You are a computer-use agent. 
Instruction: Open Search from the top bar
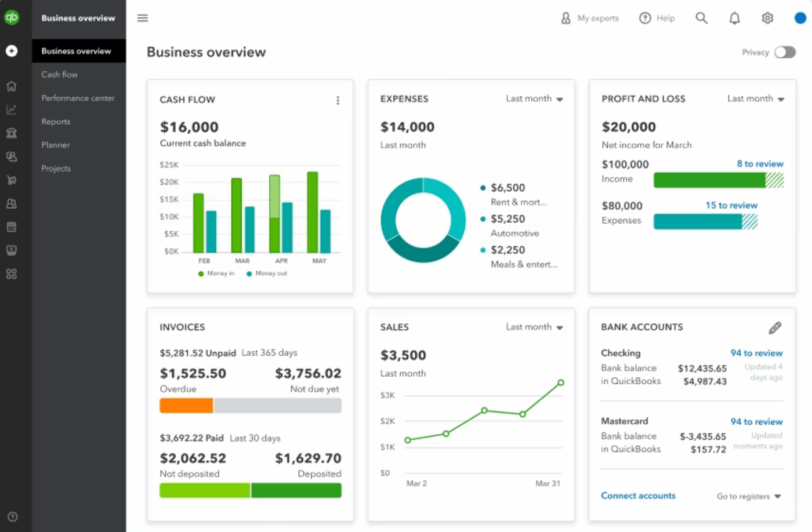pyautogui.click(x=701, y=18)
